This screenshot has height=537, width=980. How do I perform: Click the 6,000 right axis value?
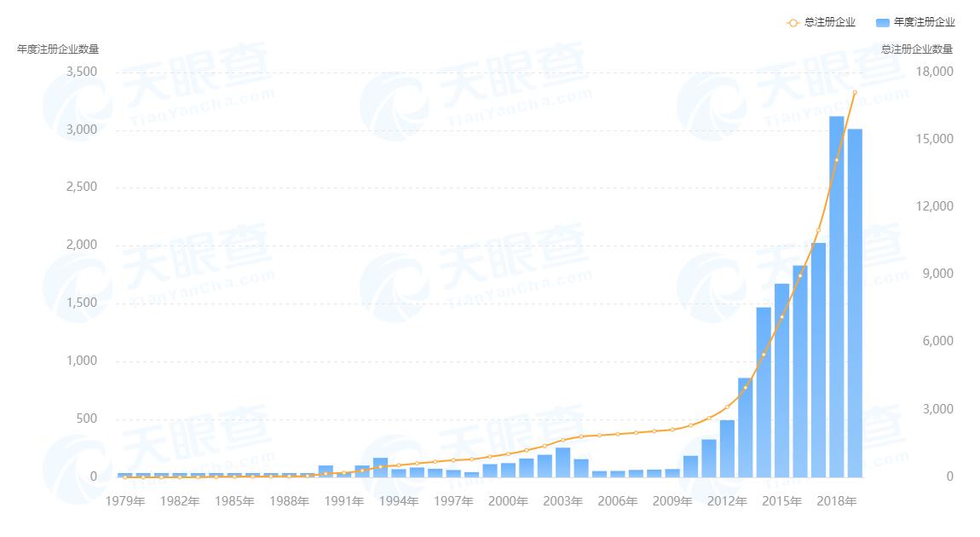coord(938,341)
